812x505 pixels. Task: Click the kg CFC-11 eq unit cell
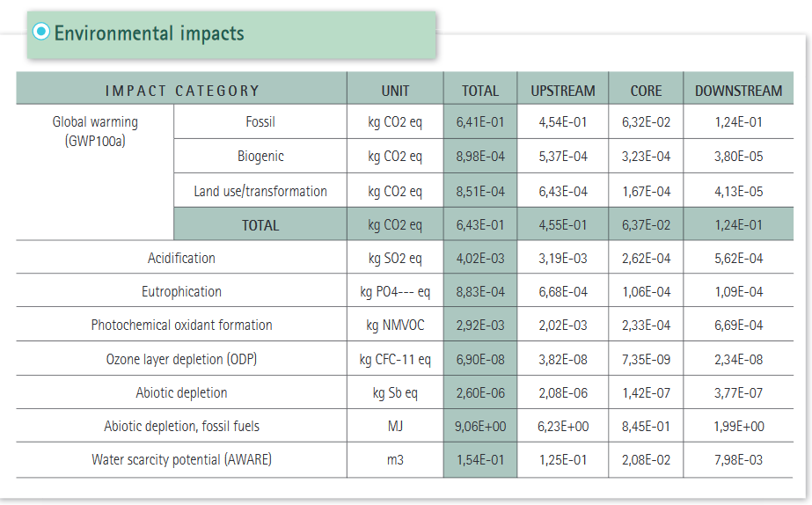395,359
